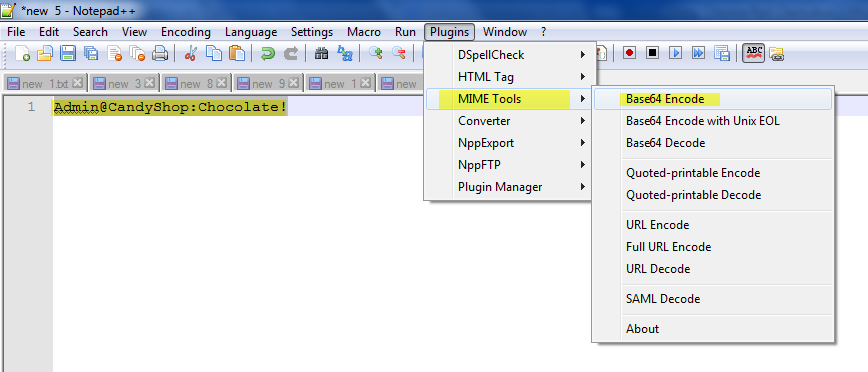
Task: Open the Window menu
Action: (x=505, y=32)
